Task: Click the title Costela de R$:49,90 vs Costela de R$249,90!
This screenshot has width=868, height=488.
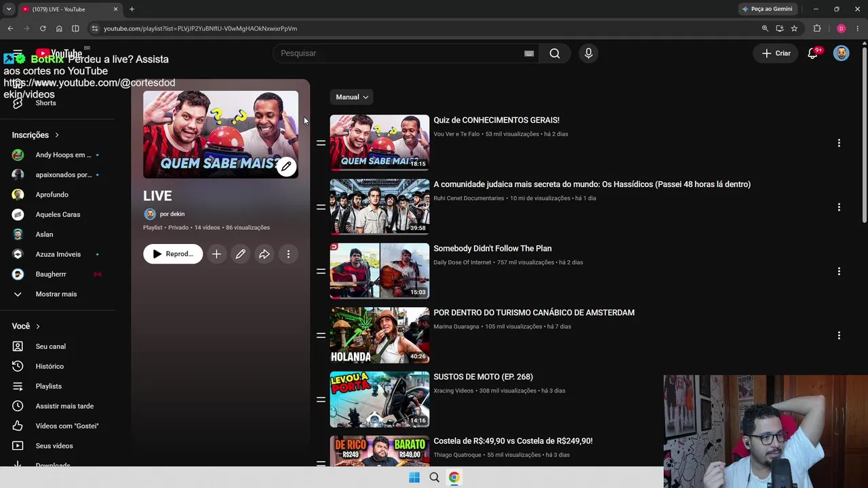Action: tap(513, 441)
